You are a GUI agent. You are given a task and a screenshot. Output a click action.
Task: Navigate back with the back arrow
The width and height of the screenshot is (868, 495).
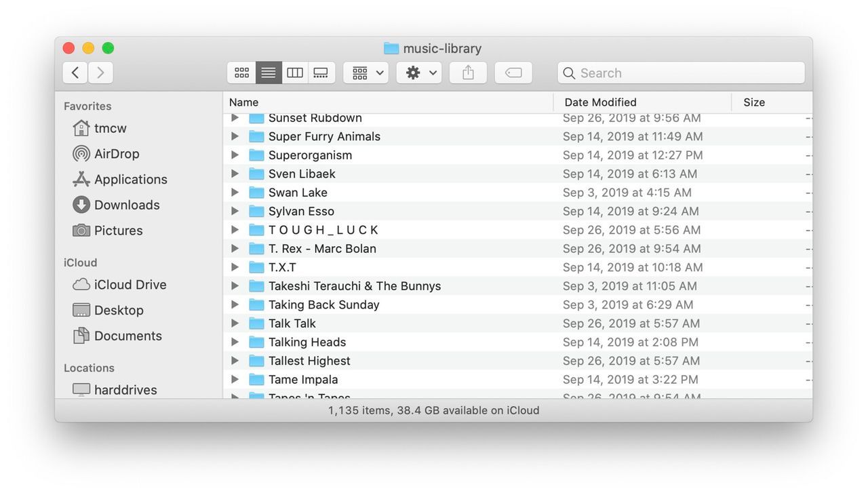(75, 73)
